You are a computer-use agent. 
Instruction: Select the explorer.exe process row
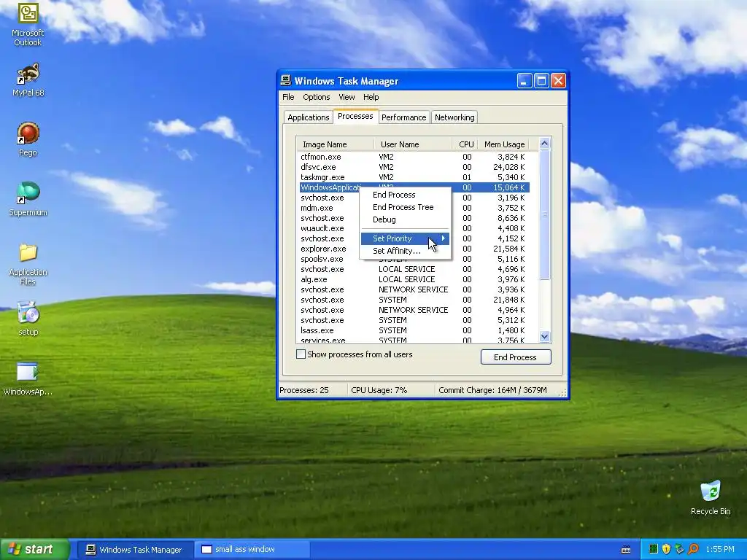coord(414,249)
